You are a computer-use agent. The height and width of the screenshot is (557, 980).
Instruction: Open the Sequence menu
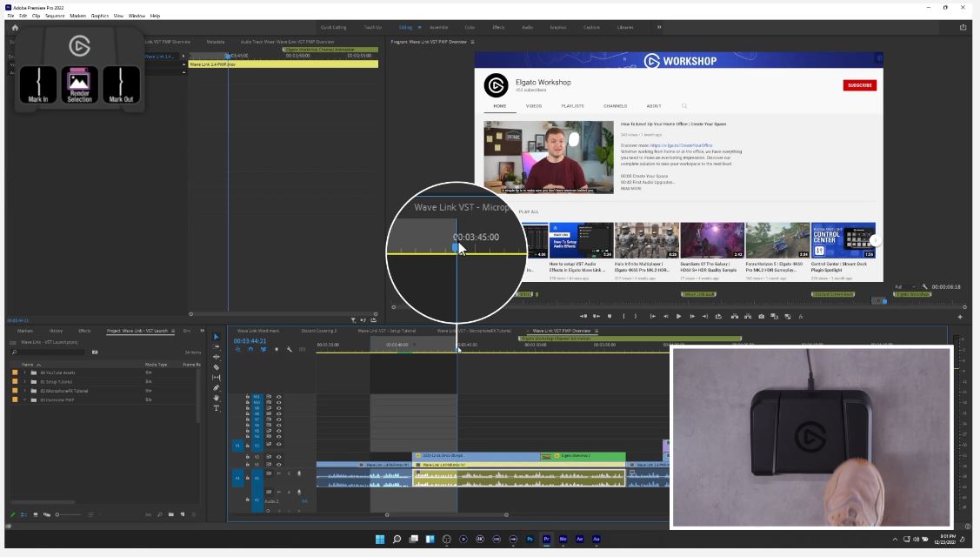point(55,16)
